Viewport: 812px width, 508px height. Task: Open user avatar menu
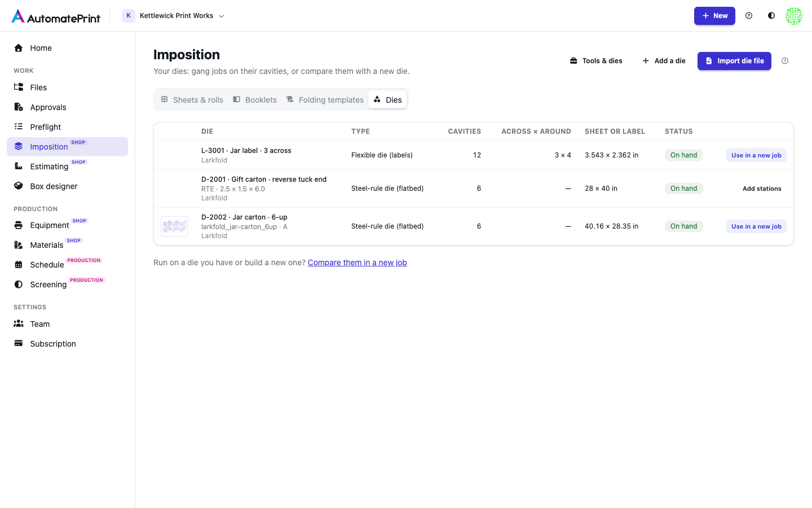click(794, 16)
